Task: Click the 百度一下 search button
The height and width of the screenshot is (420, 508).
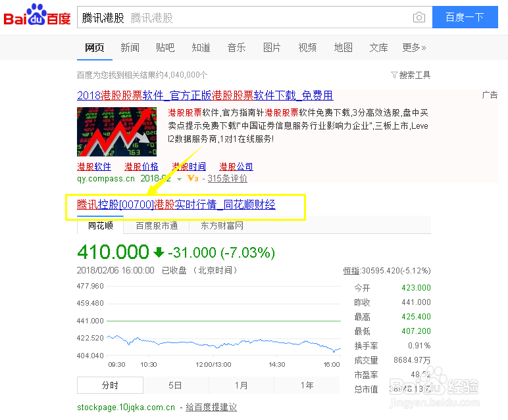Action: (465, 17)
